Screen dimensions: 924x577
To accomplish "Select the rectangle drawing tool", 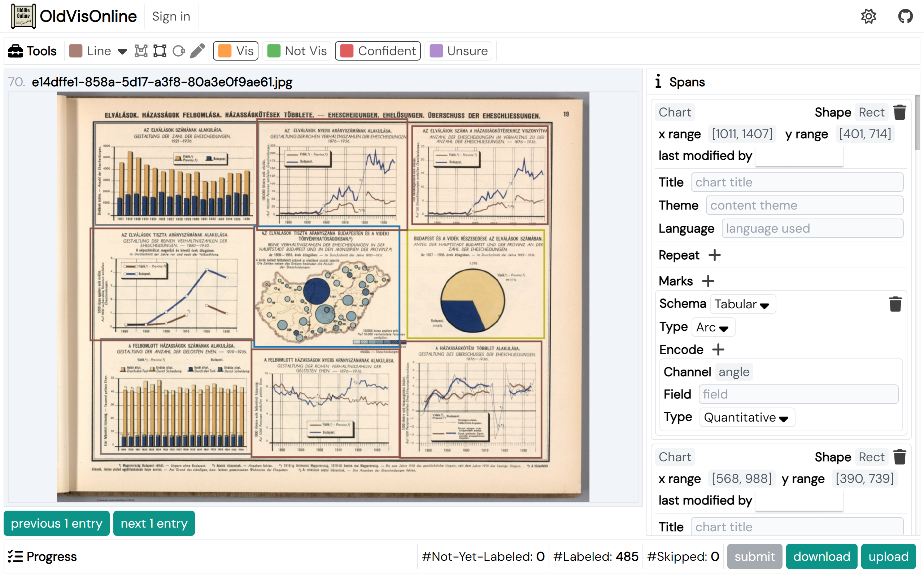I will click(x=160, y=51).
